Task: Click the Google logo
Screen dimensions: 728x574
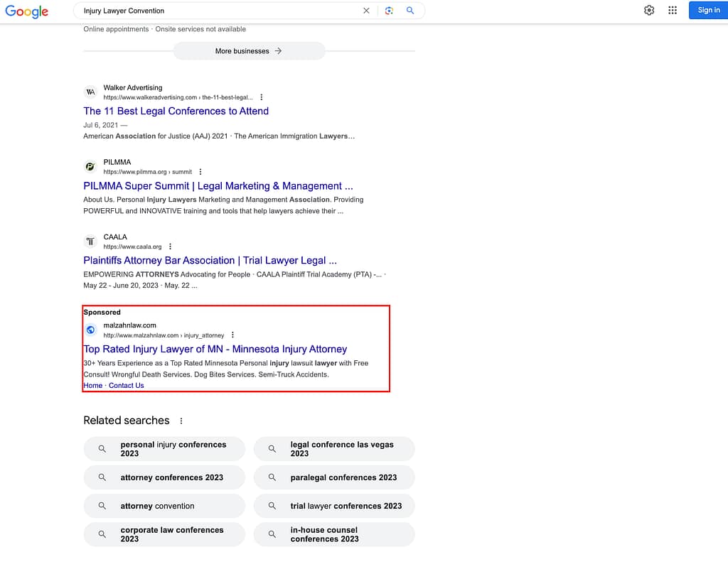Action: click(x=26, y=11)
